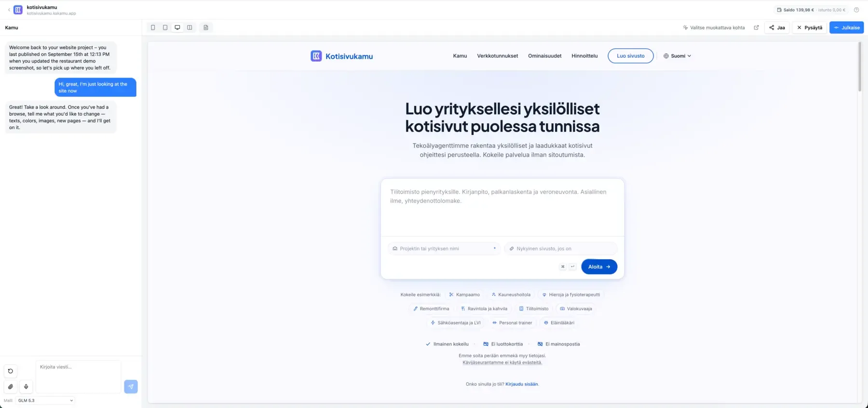Image resolution: width=868 pixels, height=408 pixels.
Task: Click the blue user chat message bubble
Action: 95,87
